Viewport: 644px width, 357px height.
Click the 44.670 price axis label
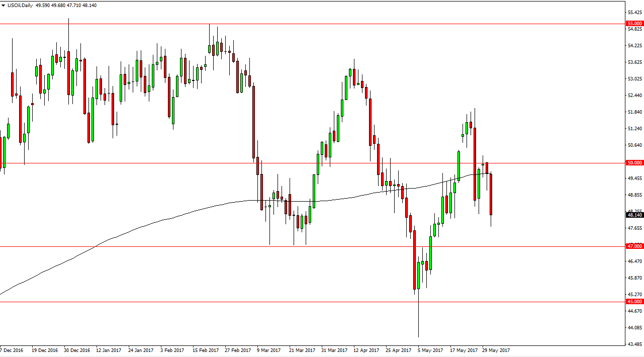tap(634, 312)
